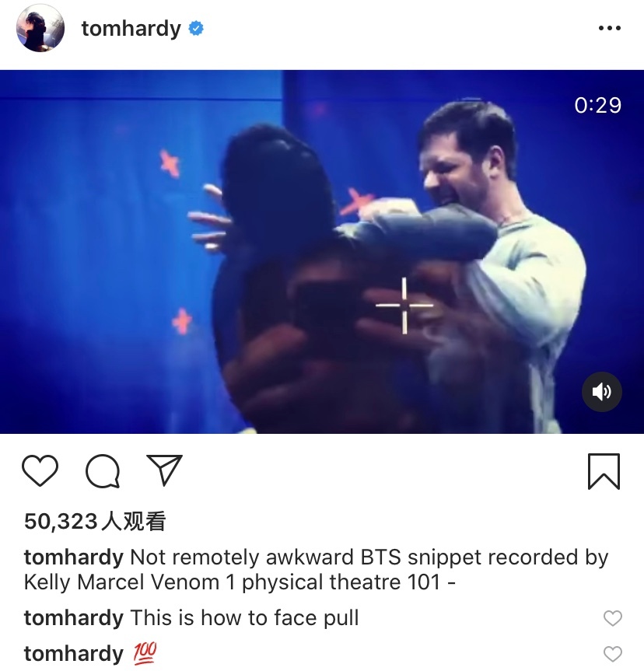Open tomhardy's profile picture
This screenshot has height=671, width=644.
[x=40, y=29]
